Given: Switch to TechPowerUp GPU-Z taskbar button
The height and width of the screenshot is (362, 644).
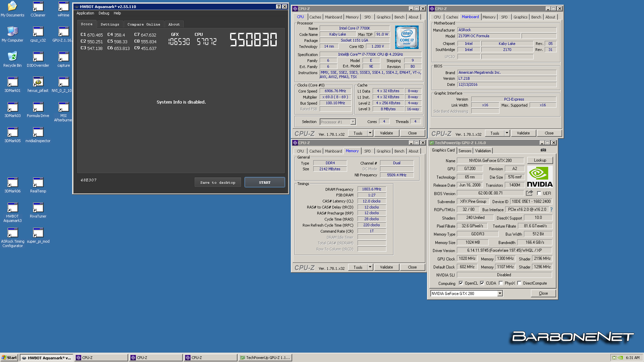Looking at the screenshot, I should 265,358.
